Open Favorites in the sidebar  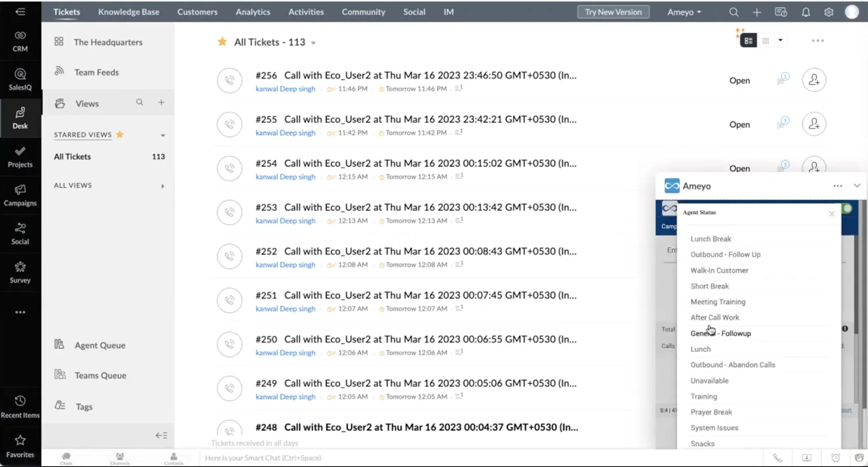[x=20, y=447]
